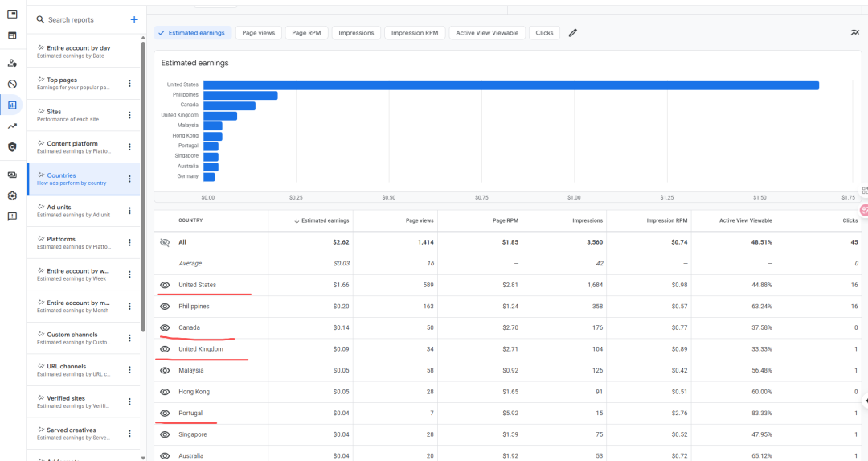Viewport: 868px width, 461px height.
Task: Click the Search reports input field
Action: point(80,19)
